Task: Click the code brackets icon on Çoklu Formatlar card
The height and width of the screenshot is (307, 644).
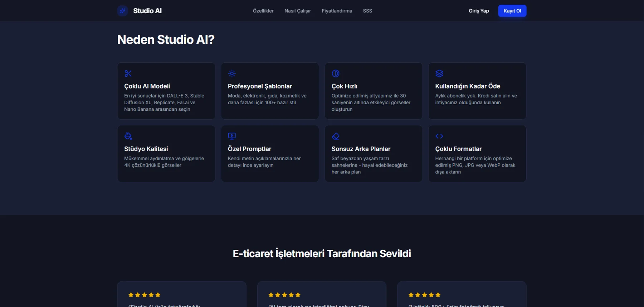Action: [439, 136]
